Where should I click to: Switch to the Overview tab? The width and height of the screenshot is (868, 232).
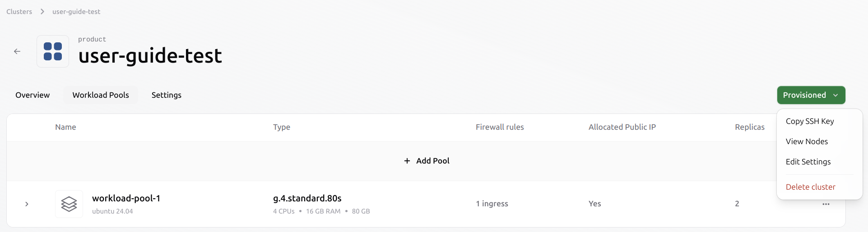(x=32, y=95)
